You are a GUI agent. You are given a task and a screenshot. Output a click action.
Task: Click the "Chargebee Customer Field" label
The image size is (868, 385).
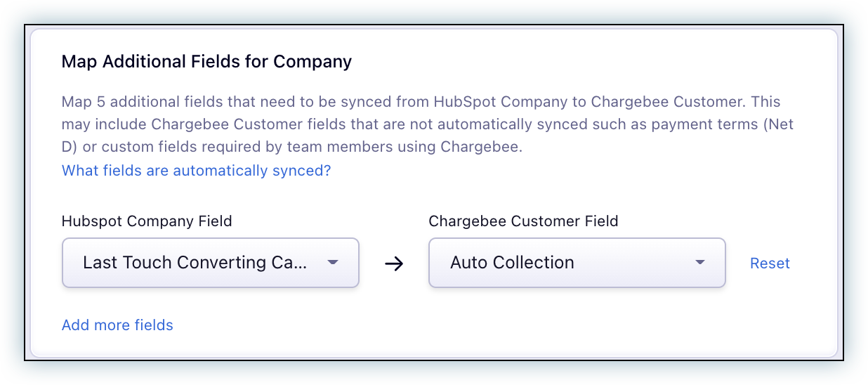tap(523, 221)
